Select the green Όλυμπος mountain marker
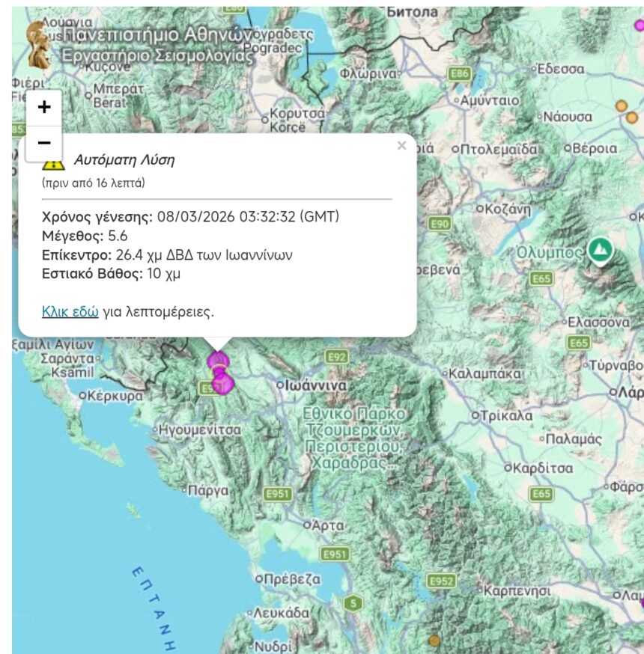The image size is (644, 654). pos(599,250)
